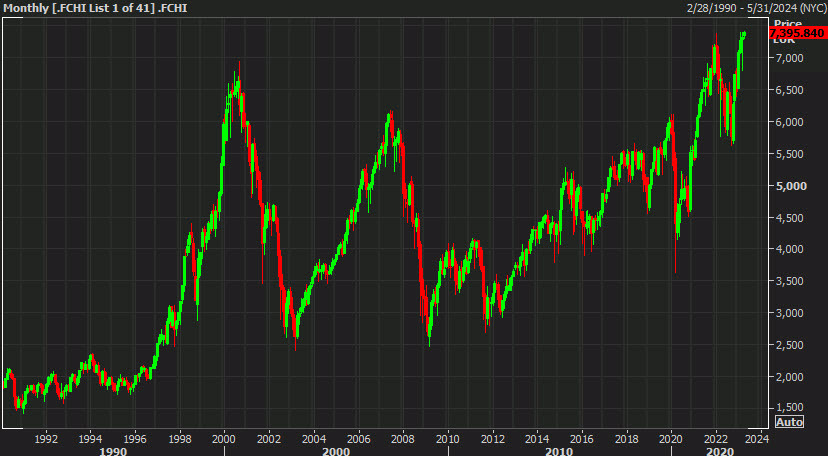Click the 1996 year label on time axis
The height and width of the screenshot is (456, 828).
click(135, 438)
